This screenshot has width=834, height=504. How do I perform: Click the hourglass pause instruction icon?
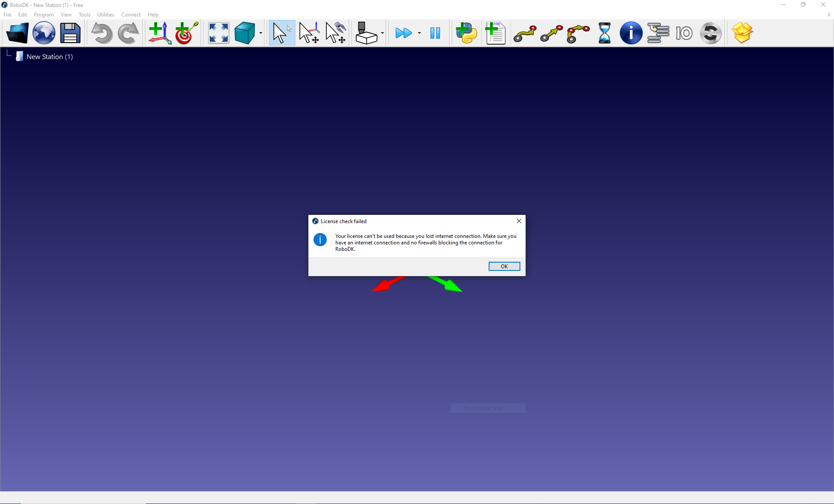coord(604,33)
